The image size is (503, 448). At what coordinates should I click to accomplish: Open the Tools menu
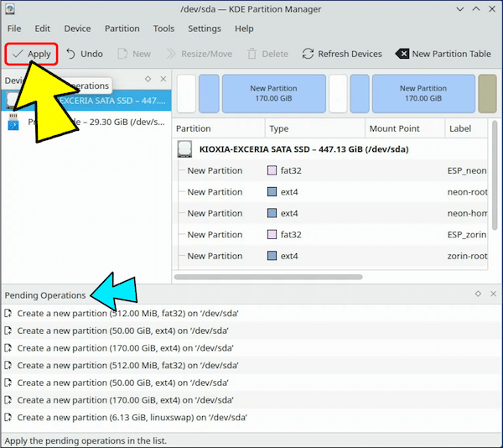pos(163,29)
